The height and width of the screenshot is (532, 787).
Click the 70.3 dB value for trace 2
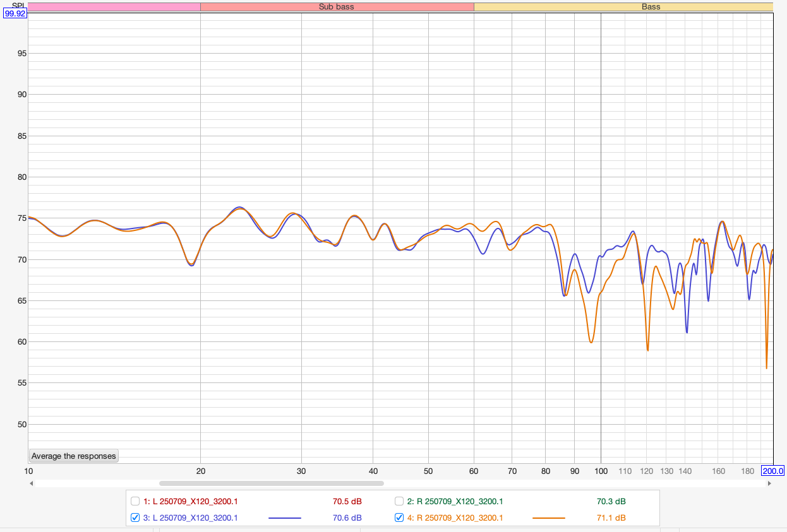pos(611,502)
